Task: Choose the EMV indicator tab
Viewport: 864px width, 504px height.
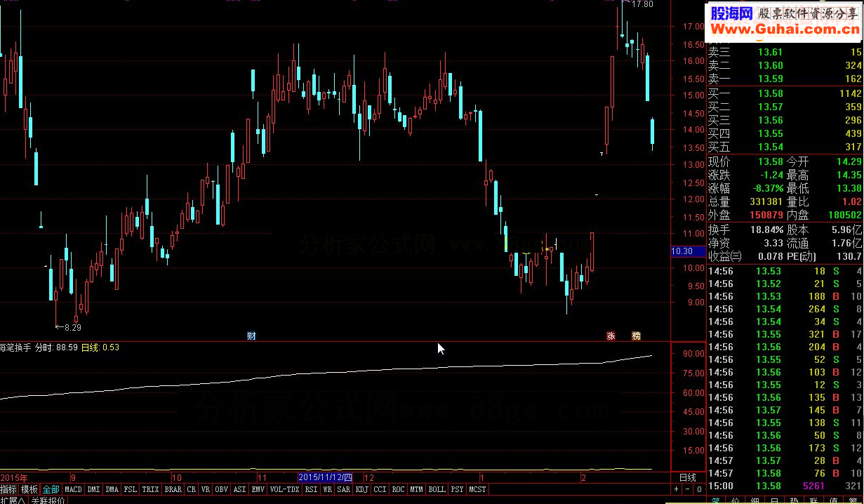Action: pyautogui.click(x=258, y=489)
